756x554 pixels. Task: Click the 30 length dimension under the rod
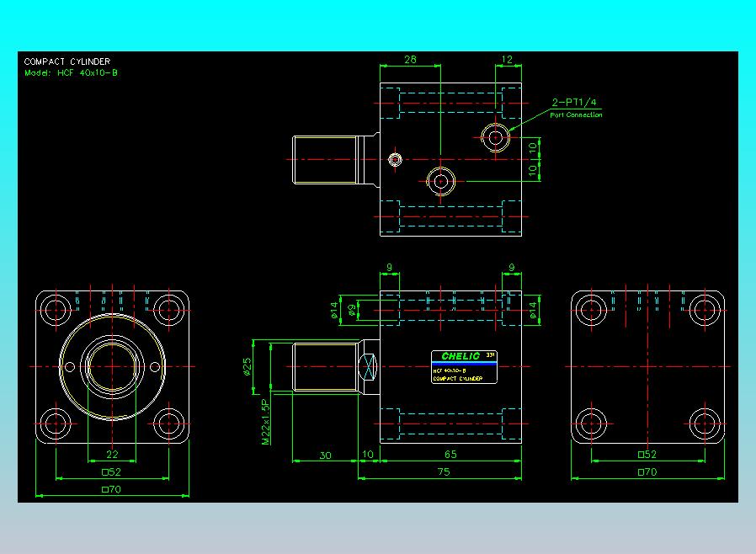coord(326,455)
